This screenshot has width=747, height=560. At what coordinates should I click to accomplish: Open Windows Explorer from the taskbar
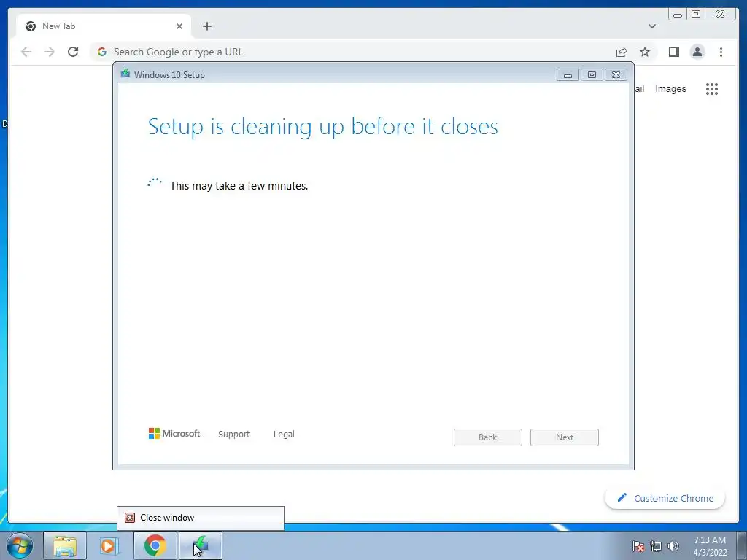65,545
